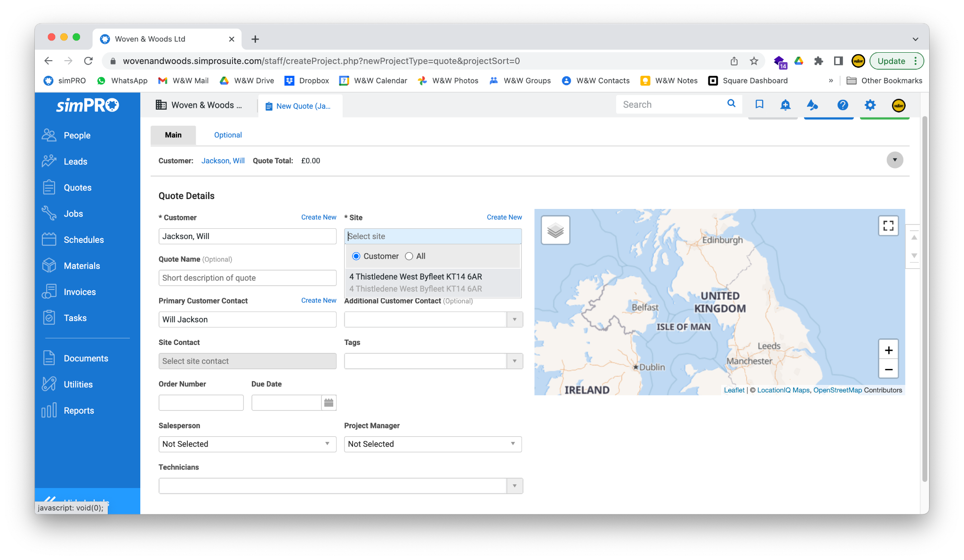The width and height of the screenshot is (964, 560).
Task: Open the Woven & Woods company tab
Action: pos(199,105)
